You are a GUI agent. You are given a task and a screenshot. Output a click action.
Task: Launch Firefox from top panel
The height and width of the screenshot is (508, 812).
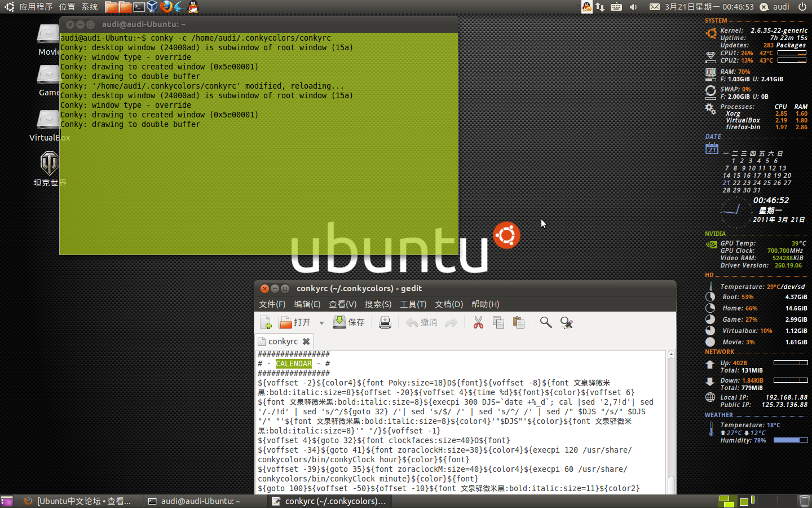click(x=166, y=7)
